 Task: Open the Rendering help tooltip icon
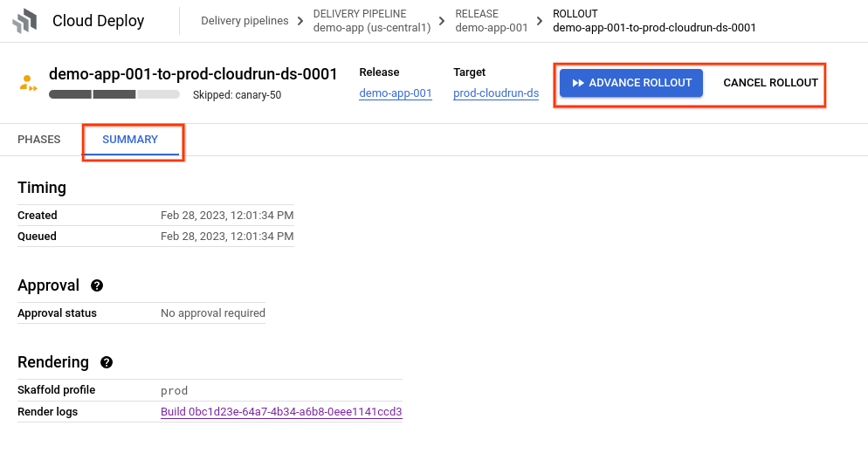pyautogui.click(x=107, y=362)
